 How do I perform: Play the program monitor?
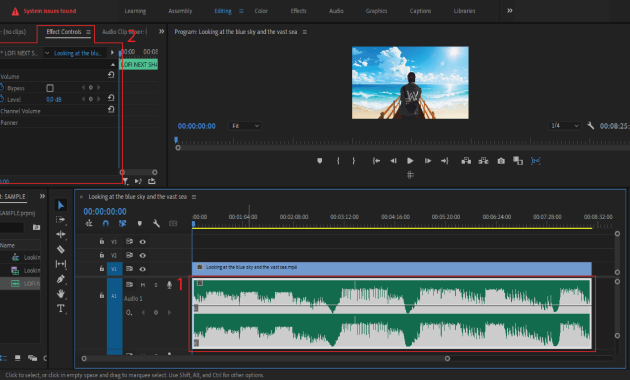point(410,161)
